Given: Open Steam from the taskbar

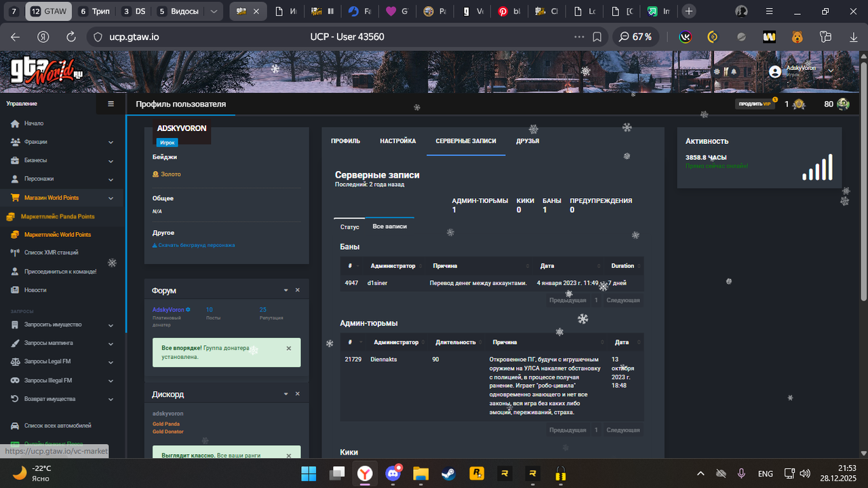Looking at the screenshot, I should pos(448,473).
